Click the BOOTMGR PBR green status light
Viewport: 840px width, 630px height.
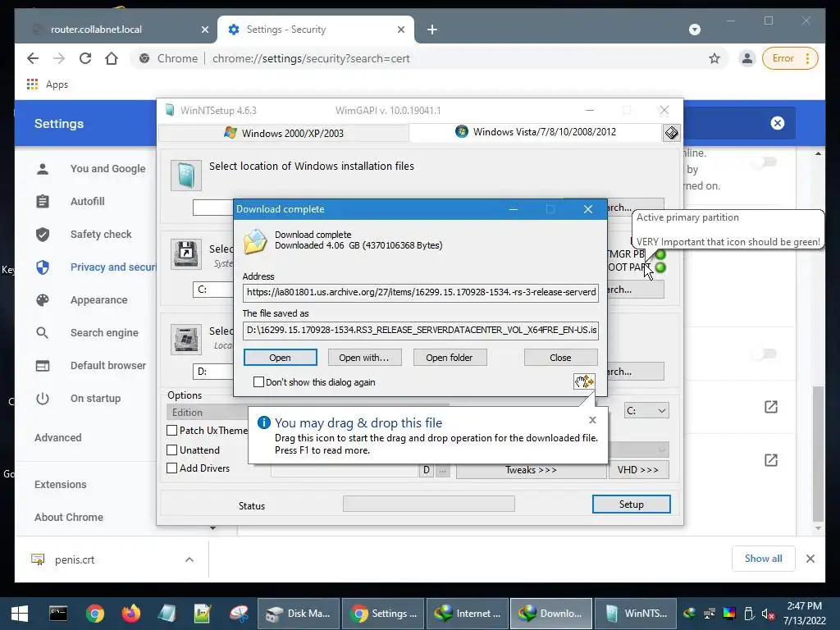coord(660,254)
